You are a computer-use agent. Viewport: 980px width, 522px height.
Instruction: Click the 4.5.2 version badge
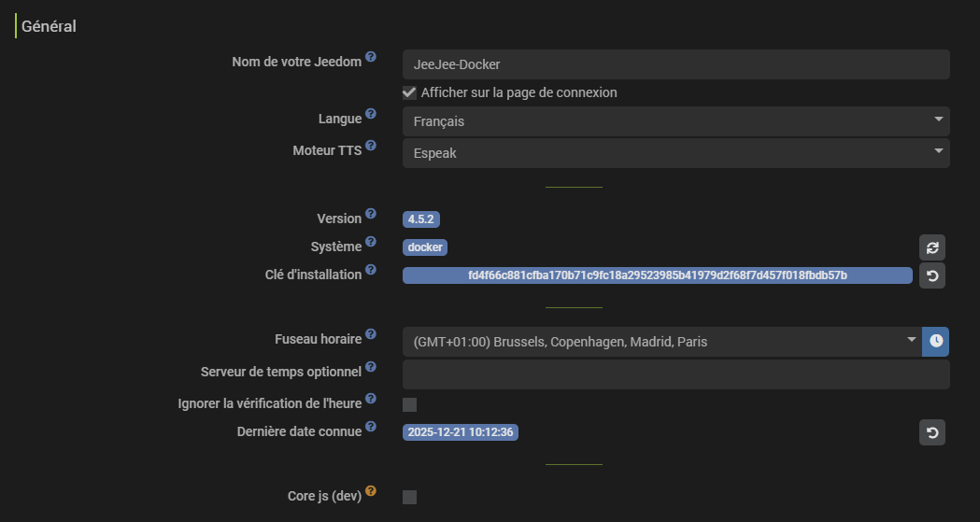[421, 219]
